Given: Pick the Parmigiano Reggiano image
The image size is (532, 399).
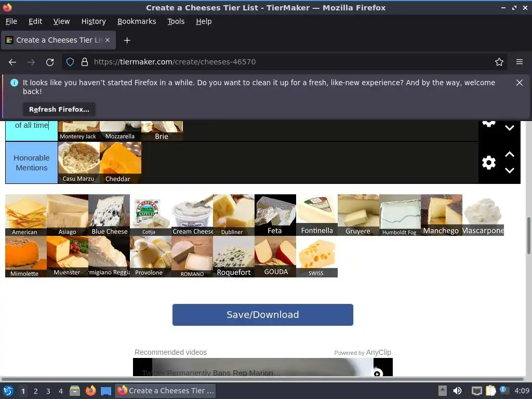Looking at the screenshot, I should pos(109,257).
